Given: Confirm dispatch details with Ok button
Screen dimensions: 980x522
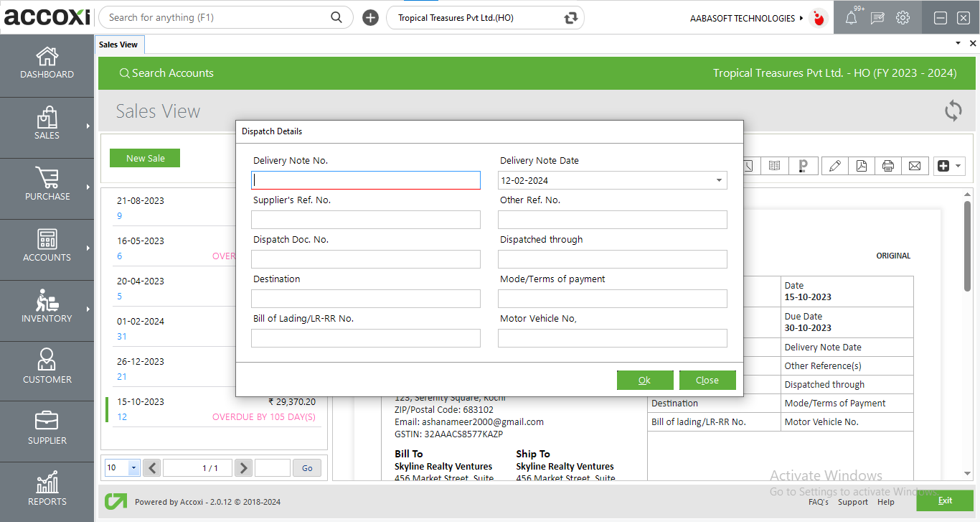Looking at the screenshot, I should coord(644,381).
